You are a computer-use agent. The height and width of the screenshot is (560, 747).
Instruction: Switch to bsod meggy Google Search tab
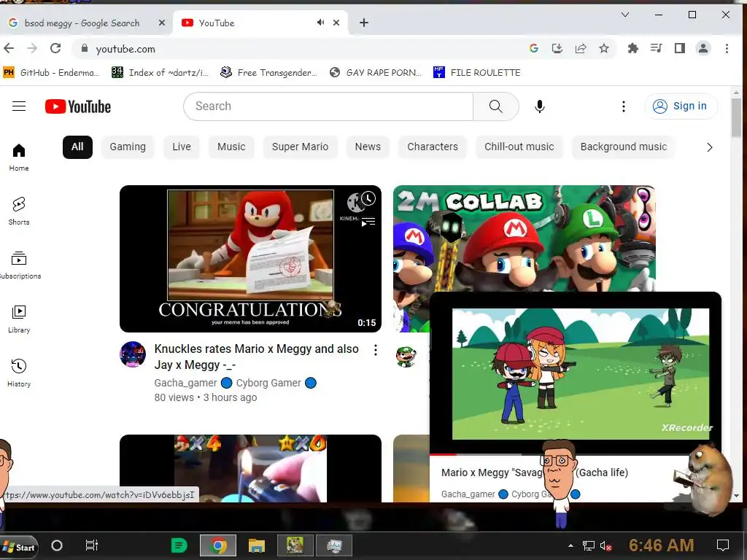(82, 23)
